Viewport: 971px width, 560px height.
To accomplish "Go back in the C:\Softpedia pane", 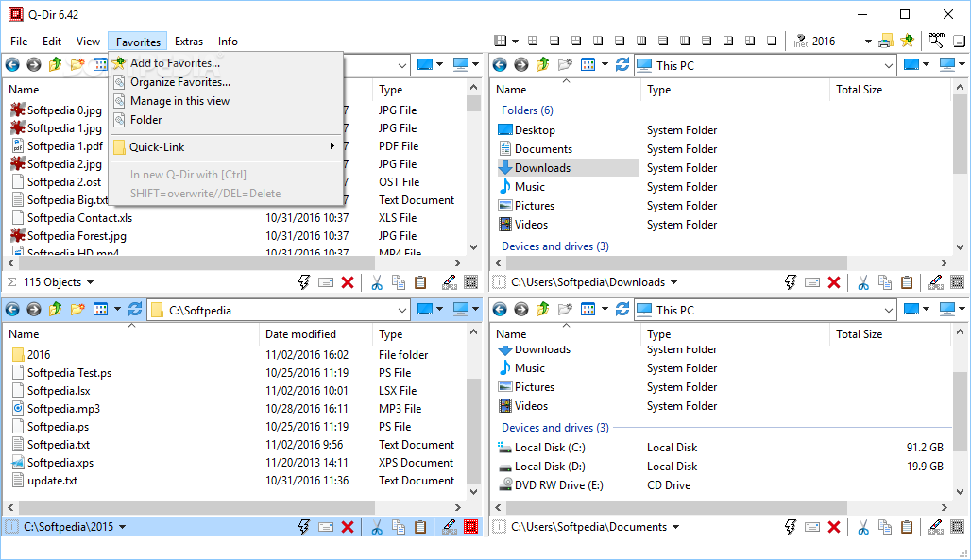I will [x=12, y=310].
